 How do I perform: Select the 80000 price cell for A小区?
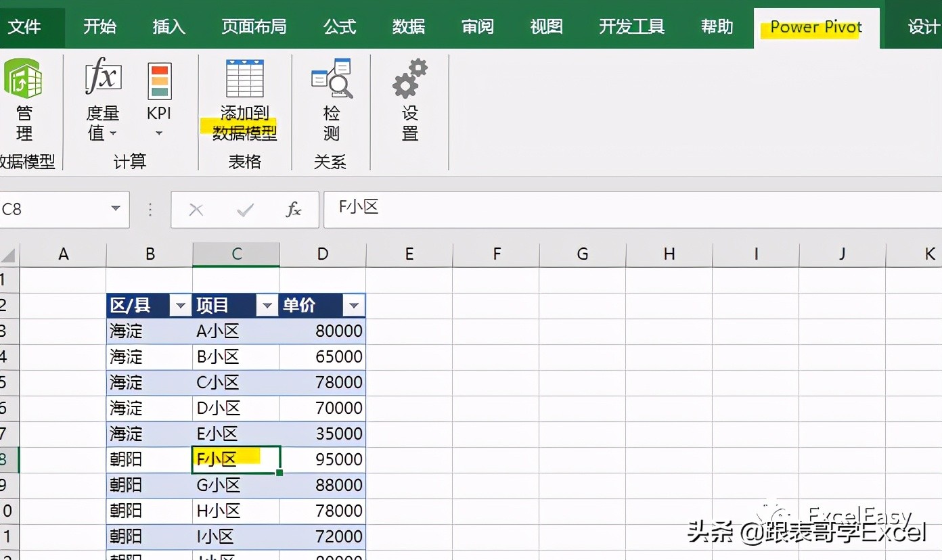point(323,331)
